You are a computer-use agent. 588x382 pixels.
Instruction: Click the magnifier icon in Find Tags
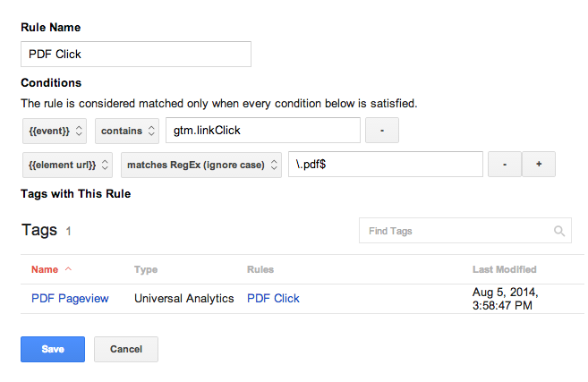(x=559, y=231)
